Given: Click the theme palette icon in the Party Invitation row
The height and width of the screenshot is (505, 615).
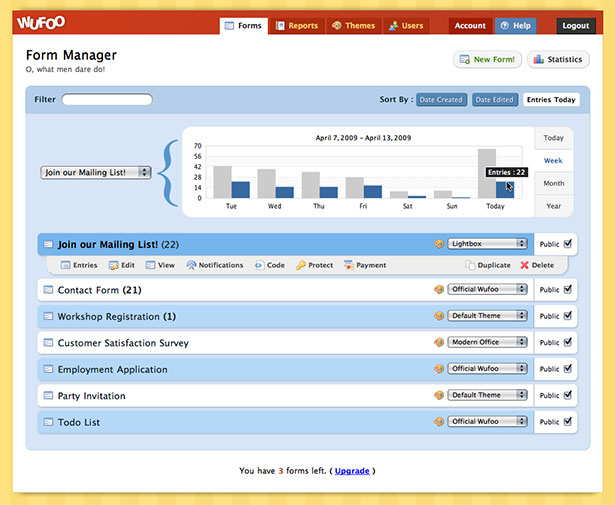Looking at the screenshot, I should click(439, 395).
